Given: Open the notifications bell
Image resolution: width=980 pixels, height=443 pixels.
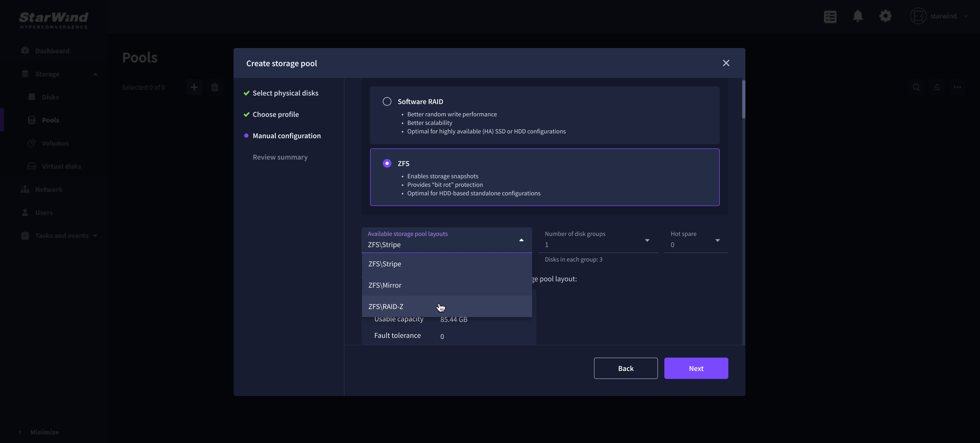Looking at the screenshot, I should point(857,16).
